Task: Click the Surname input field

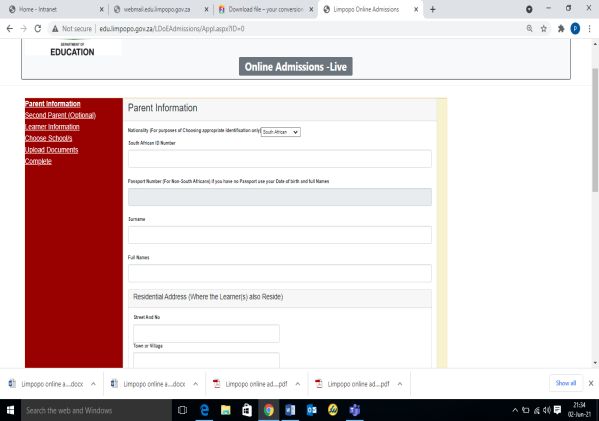Action: pyautogui.click(x=280, y=235)
